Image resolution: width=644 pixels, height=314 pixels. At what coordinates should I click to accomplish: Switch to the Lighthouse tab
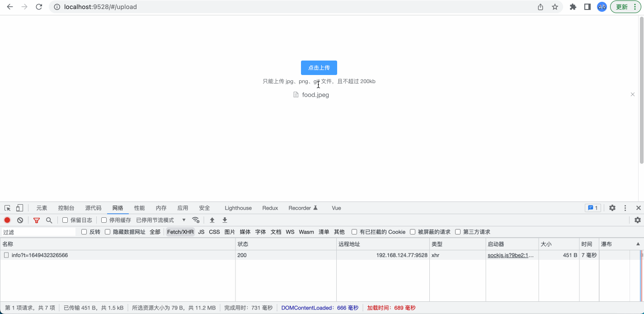point(238,208)
